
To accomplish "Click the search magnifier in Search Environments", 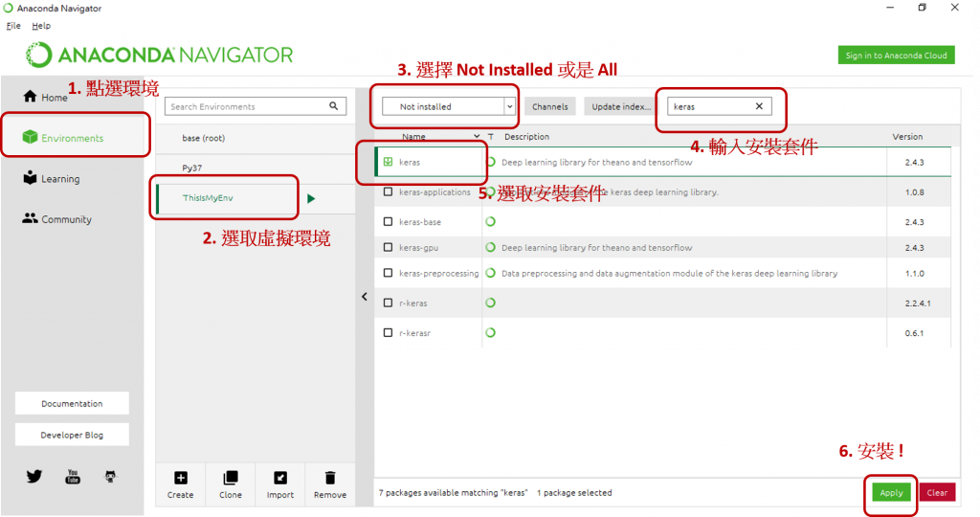I will coord(334,106).
